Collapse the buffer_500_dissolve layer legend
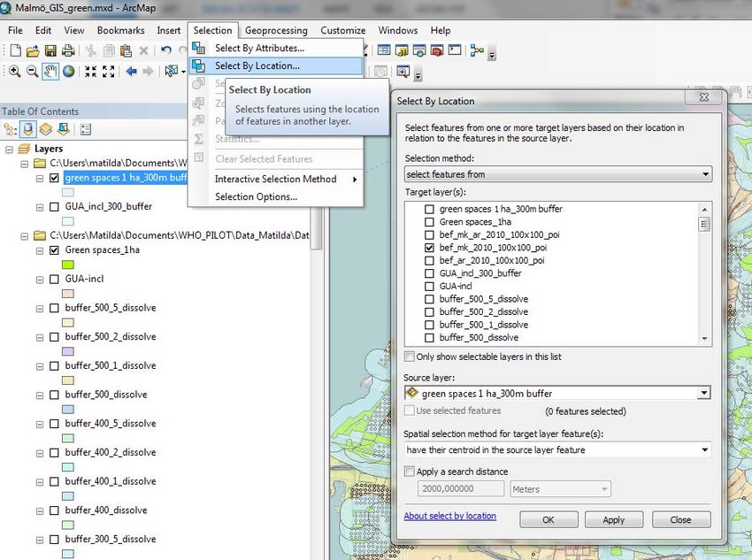Image resolution: width=752 pixels, height=560 pixels. click(39, 395)
